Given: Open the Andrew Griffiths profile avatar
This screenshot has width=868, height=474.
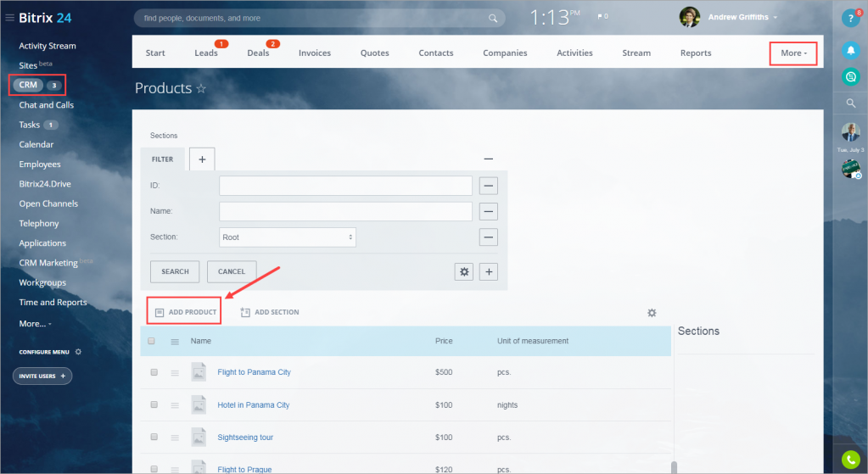Looking at the screenshot, I should point(689,17).
